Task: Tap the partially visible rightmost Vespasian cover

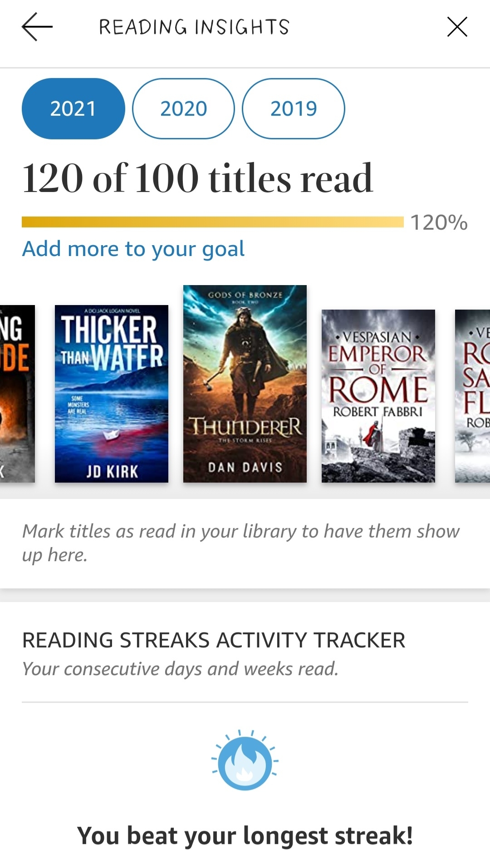Action: point(473,395)
